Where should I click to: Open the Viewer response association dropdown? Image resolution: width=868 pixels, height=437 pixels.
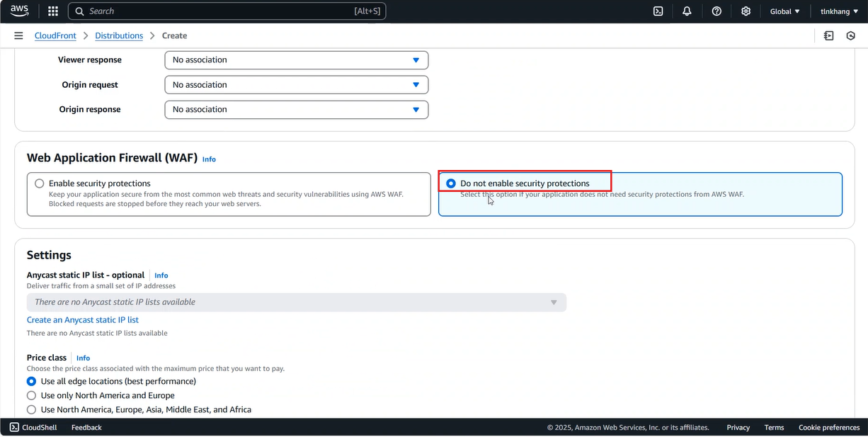297,60
